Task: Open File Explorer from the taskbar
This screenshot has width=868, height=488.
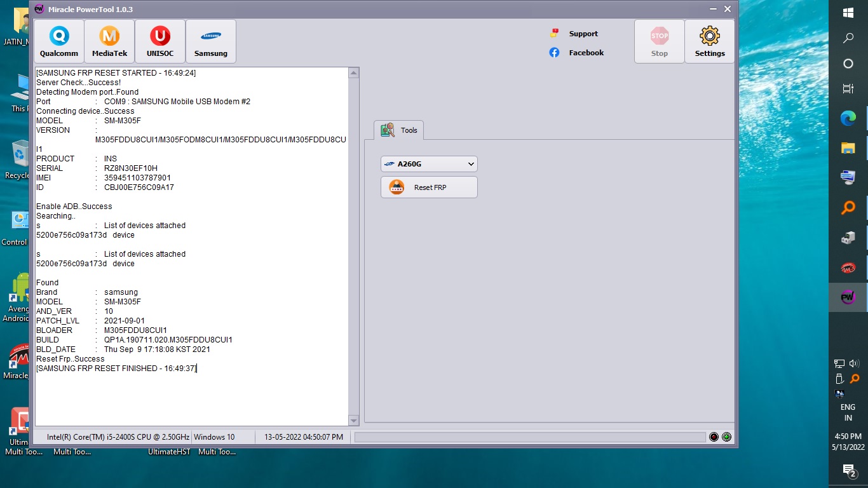Action: [848, 148]
